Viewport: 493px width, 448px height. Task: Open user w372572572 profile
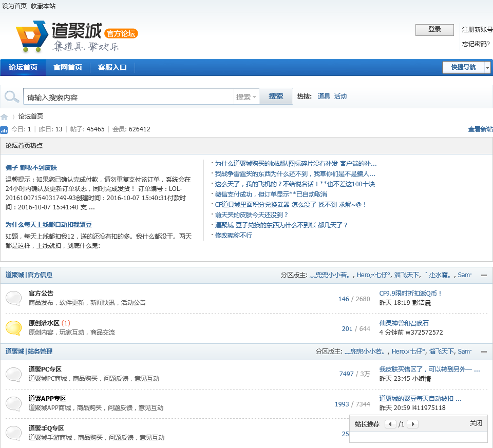(x=424, y=333)
